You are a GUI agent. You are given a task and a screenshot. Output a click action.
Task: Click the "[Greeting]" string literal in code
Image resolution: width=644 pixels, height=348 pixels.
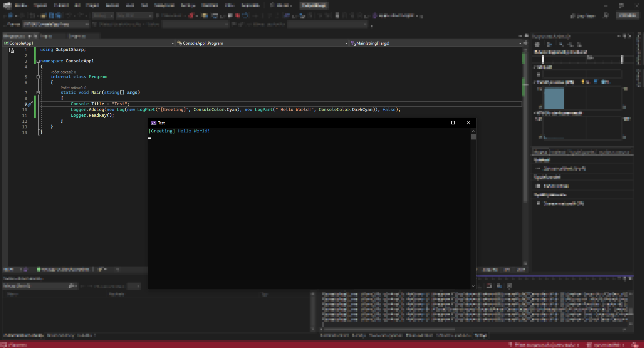tap(173, 110)
